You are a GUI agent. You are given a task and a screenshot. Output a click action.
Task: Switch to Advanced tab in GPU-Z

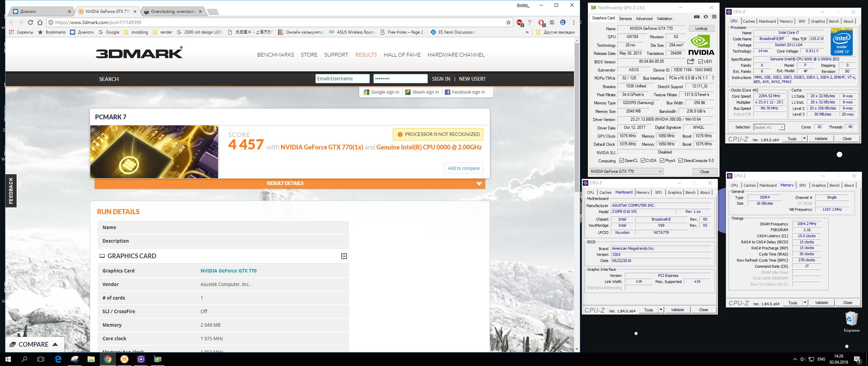pos(644,19)
